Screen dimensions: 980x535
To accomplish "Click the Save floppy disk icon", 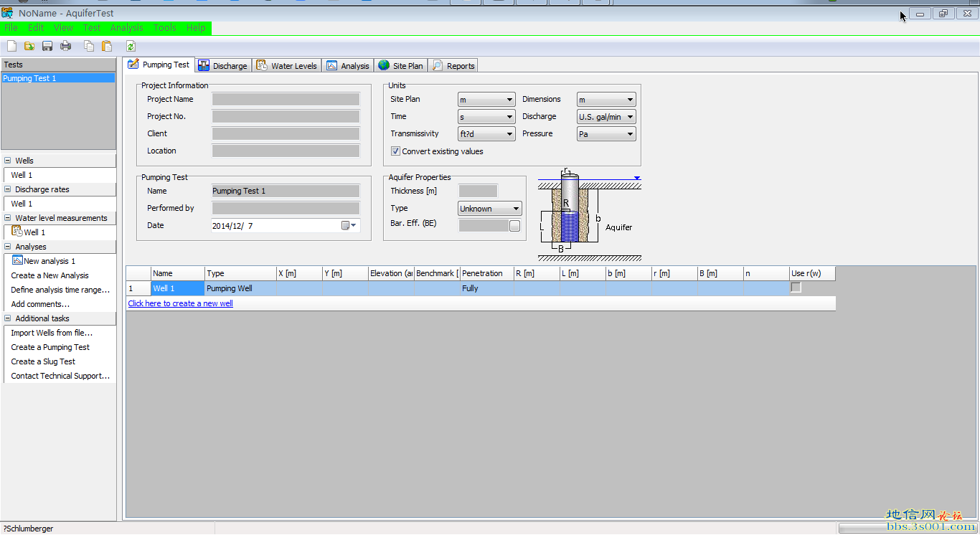I will 47,46.
